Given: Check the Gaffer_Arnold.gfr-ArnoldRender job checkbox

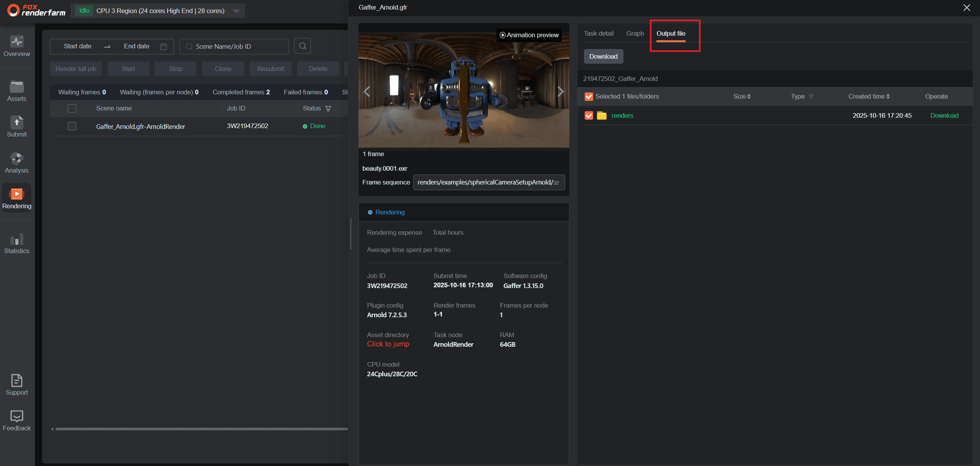Looking at the screenshot, I should (72, 126).
